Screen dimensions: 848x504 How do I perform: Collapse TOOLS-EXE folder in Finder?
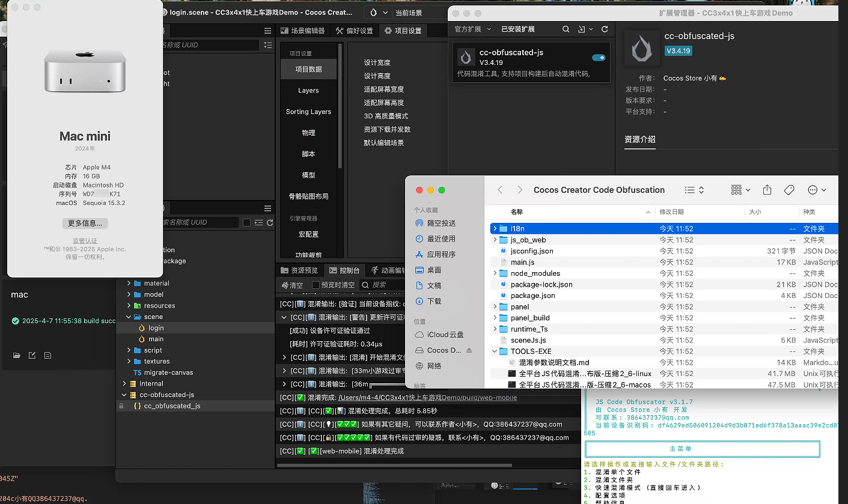[495, 351]
